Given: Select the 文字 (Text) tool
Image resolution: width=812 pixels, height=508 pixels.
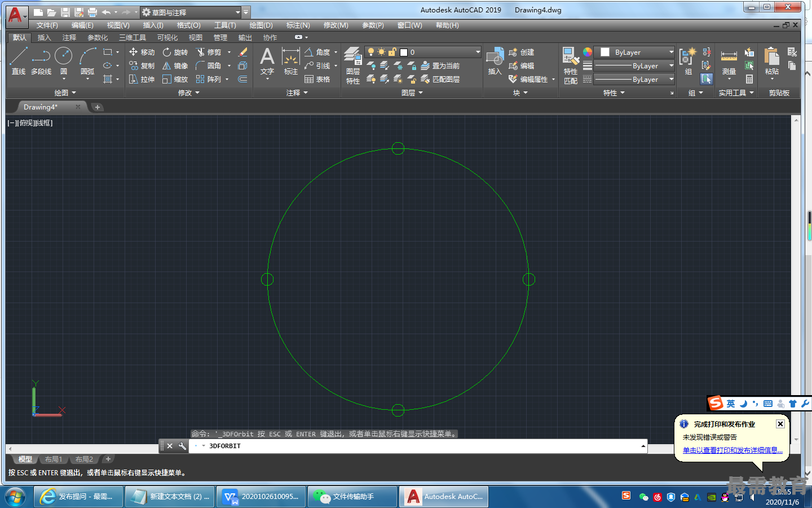Looking at the screenshot, I should click(267, 61).
